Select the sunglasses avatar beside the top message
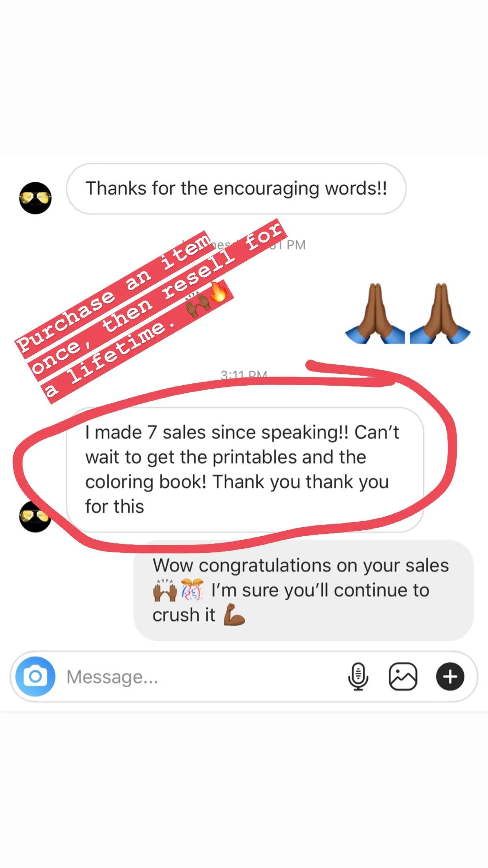Screen dimensions: 488x868 click(35, 198)
